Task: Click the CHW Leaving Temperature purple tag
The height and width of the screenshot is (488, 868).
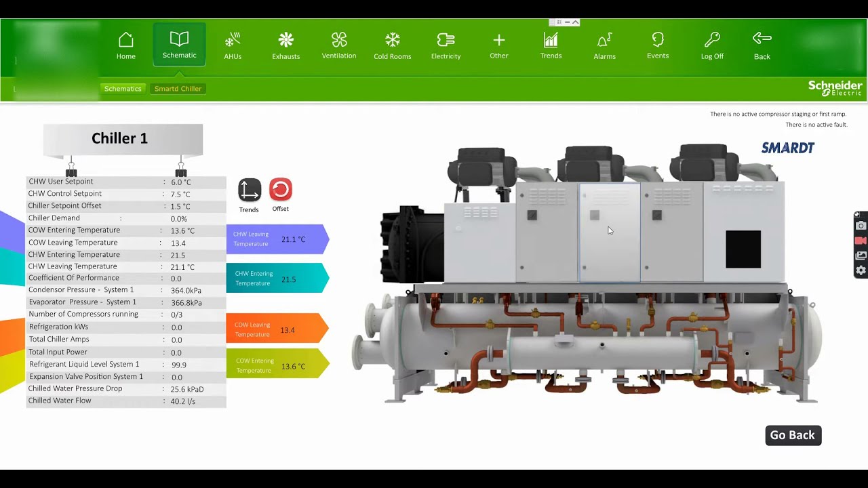Action: coord(277,239)
